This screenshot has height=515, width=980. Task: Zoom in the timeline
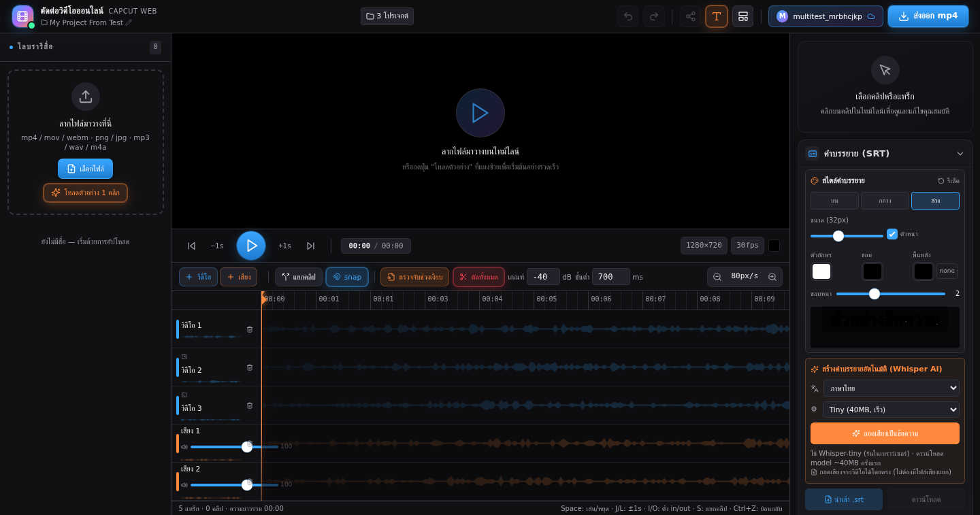[x=772, y=277]
